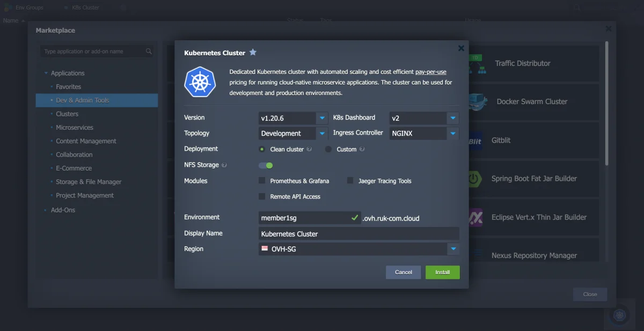Toggle the NFS Storage switch
The height and width of the screenshot is (331, 644).
coord(266,165)
